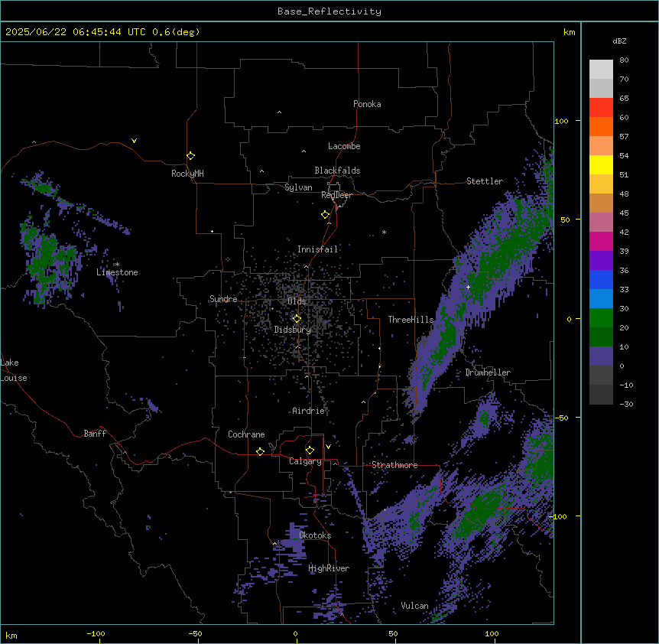Click the white caret marker west of Okotoks
The width and height of the screenshot is (659, 644).
[x=275, y=544]
